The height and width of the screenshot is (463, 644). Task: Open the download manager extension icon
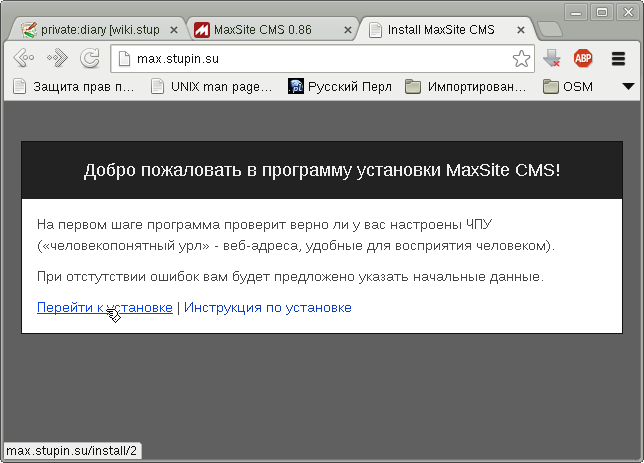(x=551, y=58)
